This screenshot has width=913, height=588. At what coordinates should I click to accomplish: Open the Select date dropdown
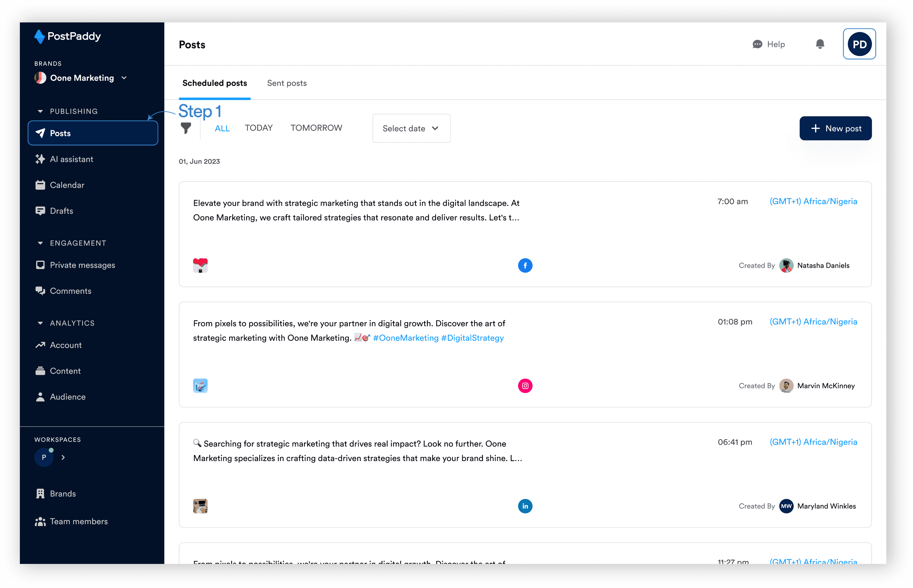pos(411,128)
